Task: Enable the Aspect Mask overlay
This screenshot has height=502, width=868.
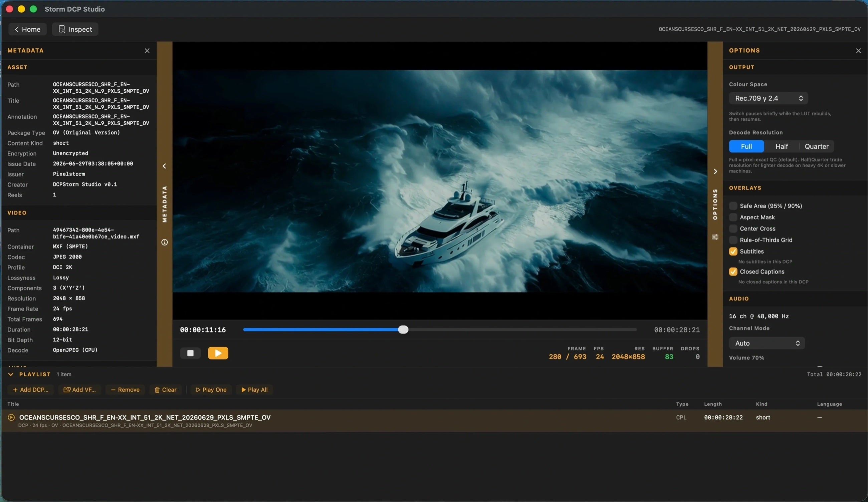Action: (733, 217)
